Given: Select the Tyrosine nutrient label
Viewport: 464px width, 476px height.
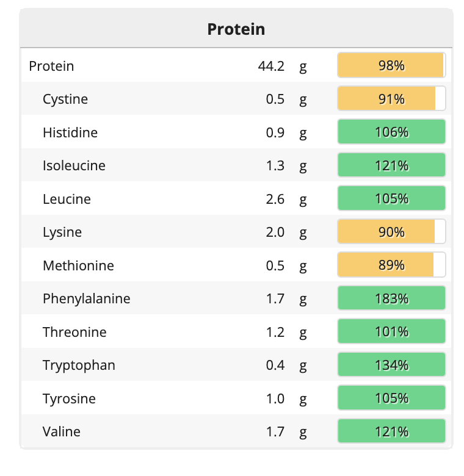Looking at the screenshot, I should (x=70, y=398).
